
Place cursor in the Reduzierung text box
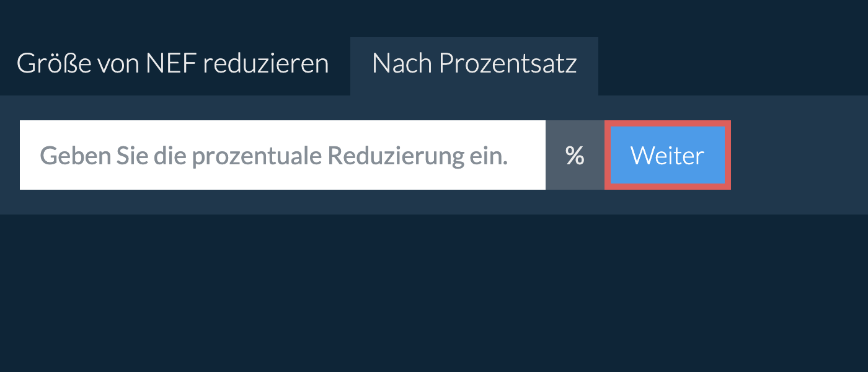point(282,155)
